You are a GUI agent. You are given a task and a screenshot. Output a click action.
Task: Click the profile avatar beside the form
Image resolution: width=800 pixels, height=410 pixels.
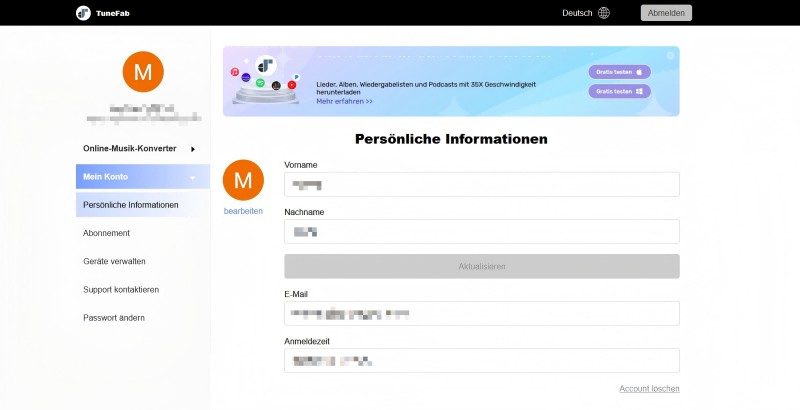243,180
